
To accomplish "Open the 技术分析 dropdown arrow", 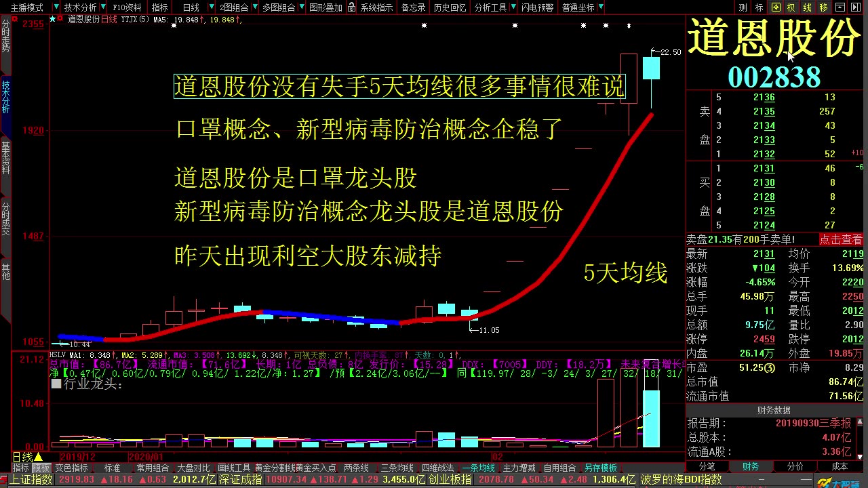I will coord(104,7).
